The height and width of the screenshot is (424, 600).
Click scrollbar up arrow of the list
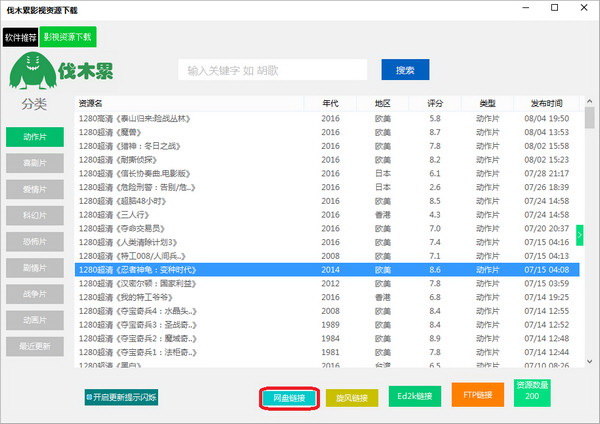(x=589, y=101)
